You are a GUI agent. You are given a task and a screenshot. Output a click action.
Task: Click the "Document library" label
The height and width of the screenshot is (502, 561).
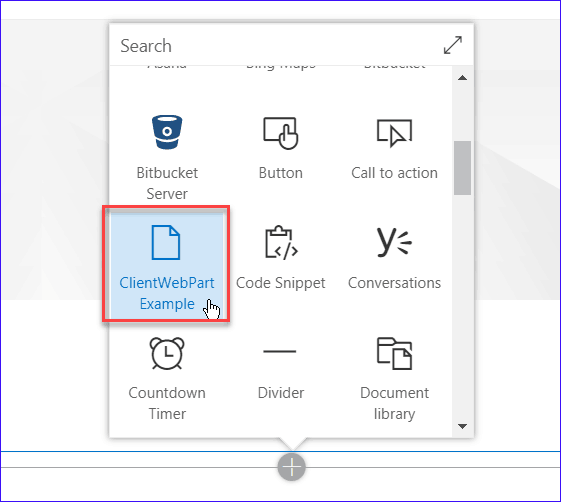(394, 403)
